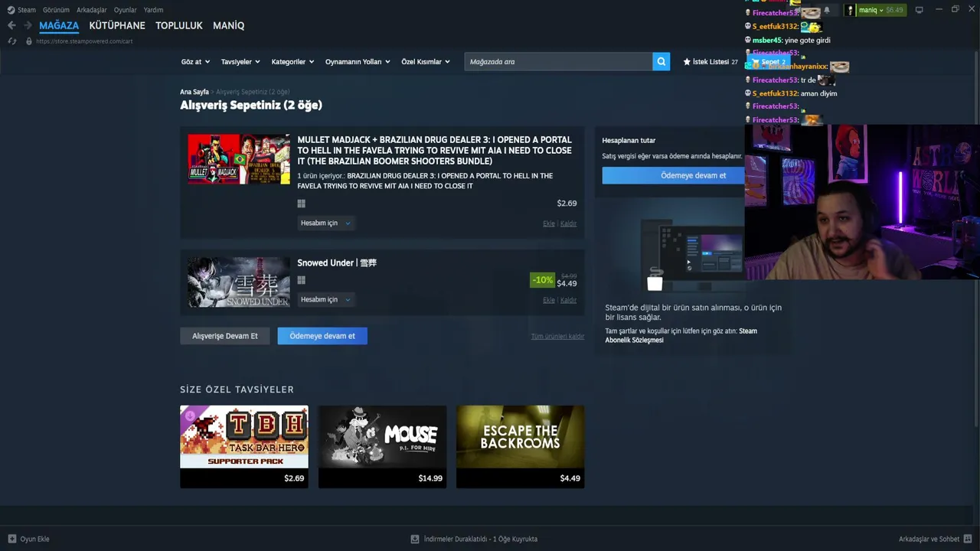
Task: Switch to the MANİQ profile tab
Action: click(229, 25)
